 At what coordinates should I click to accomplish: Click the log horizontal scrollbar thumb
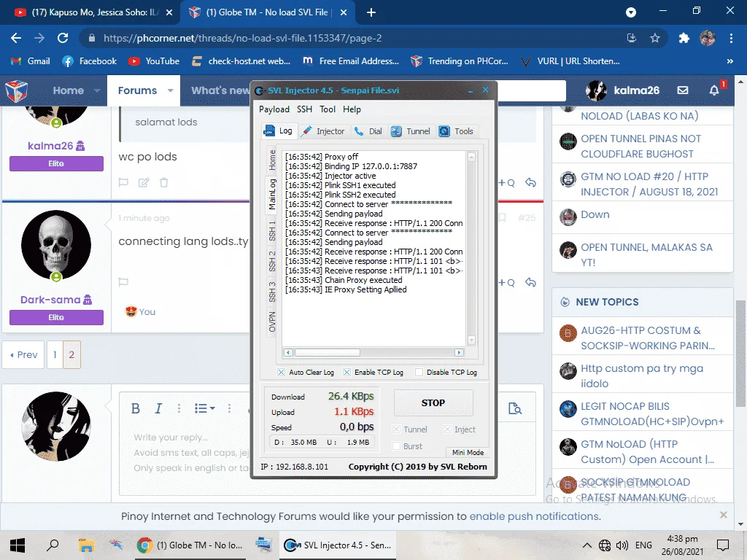click(328, 352)
